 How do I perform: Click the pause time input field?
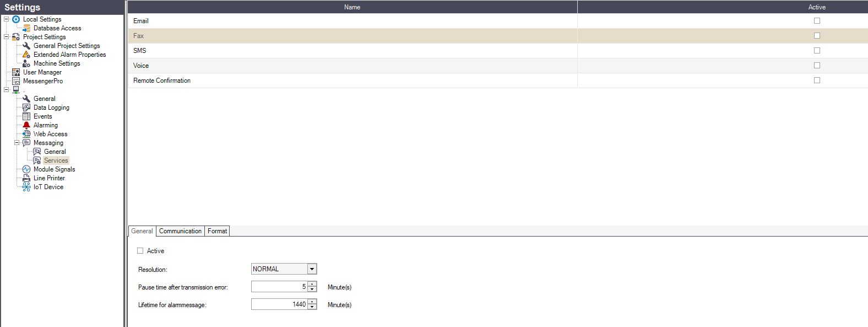279,287
